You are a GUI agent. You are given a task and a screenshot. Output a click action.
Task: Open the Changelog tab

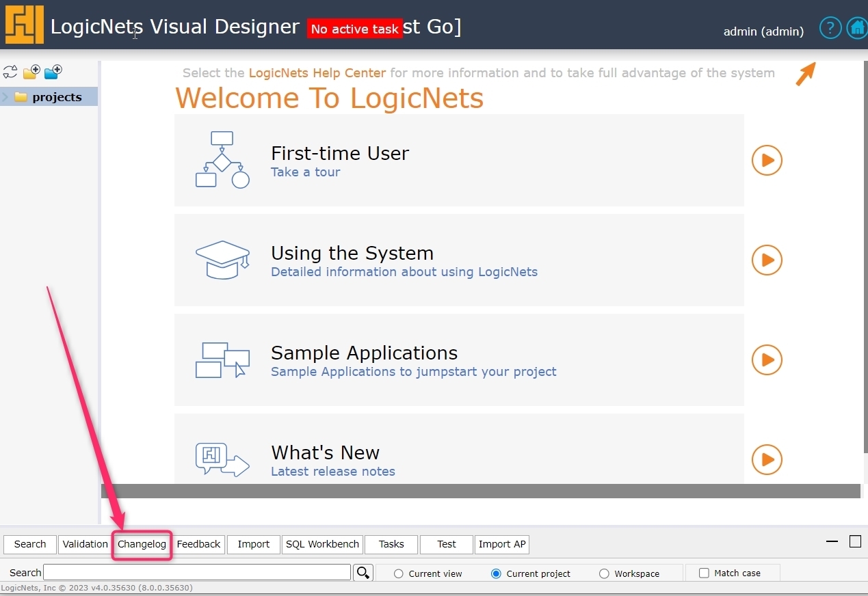click(142, 544)
